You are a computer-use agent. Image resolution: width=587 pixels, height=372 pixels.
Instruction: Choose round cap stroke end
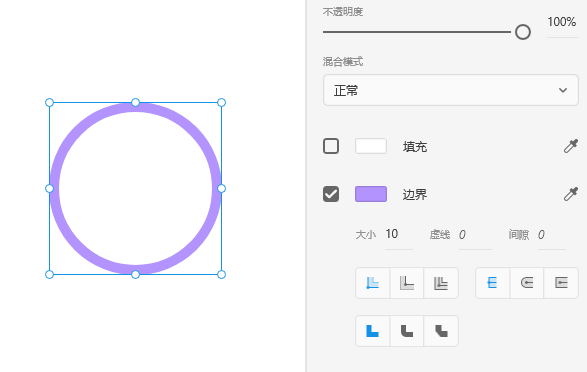point(527,283)
